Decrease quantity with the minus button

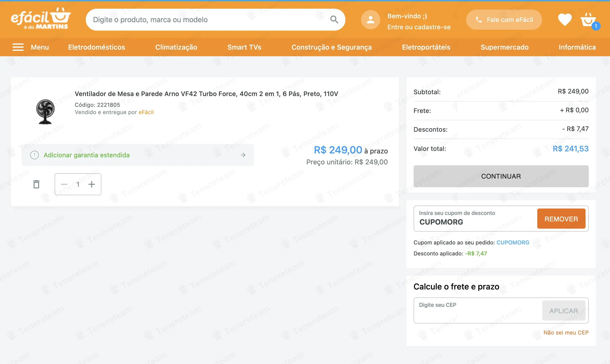point(64,184)
